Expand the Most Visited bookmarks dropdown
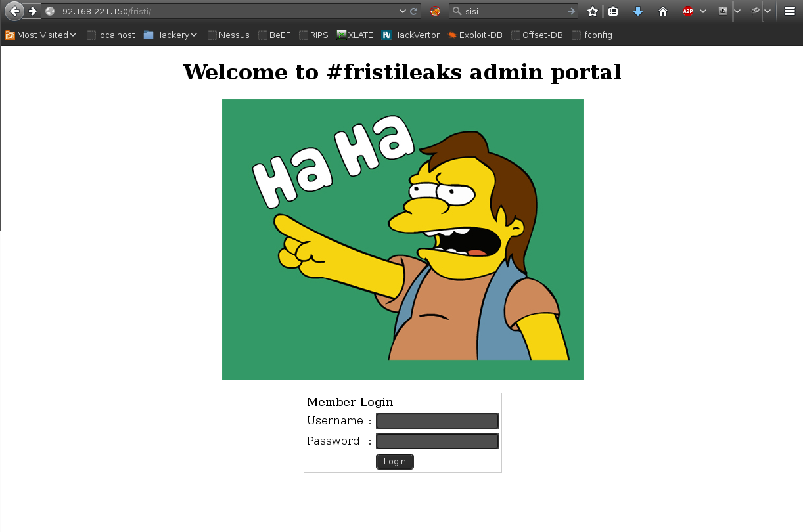The width and height of the screenshot is (803, 532). [40, 35]
